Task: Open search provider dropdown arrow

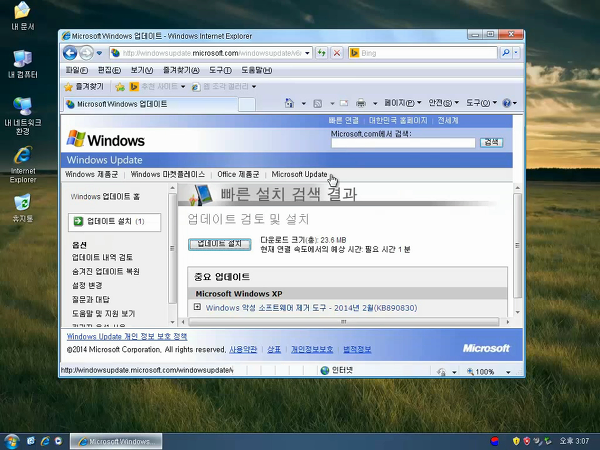Action: 516,53
